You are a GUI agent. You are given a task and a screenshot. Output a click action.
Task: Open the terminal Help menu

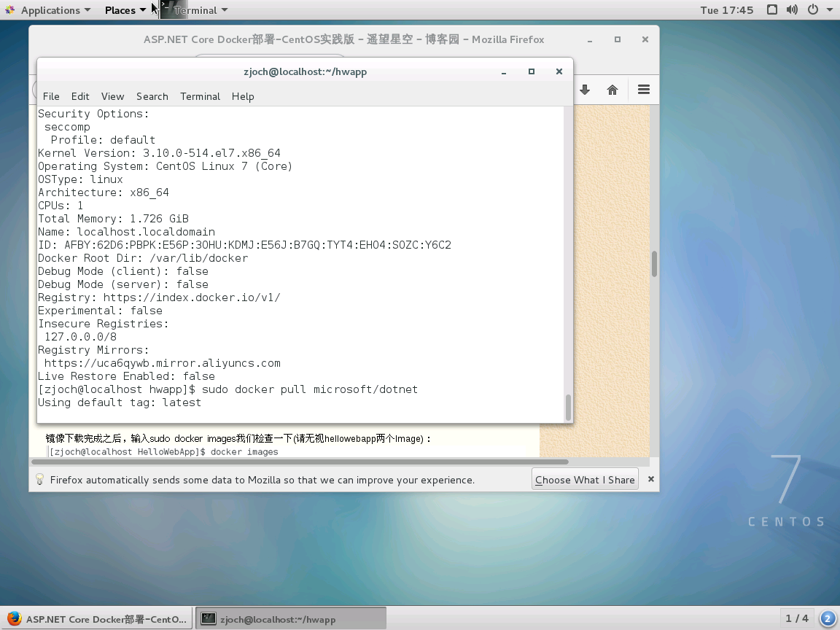tap(243, 96)
